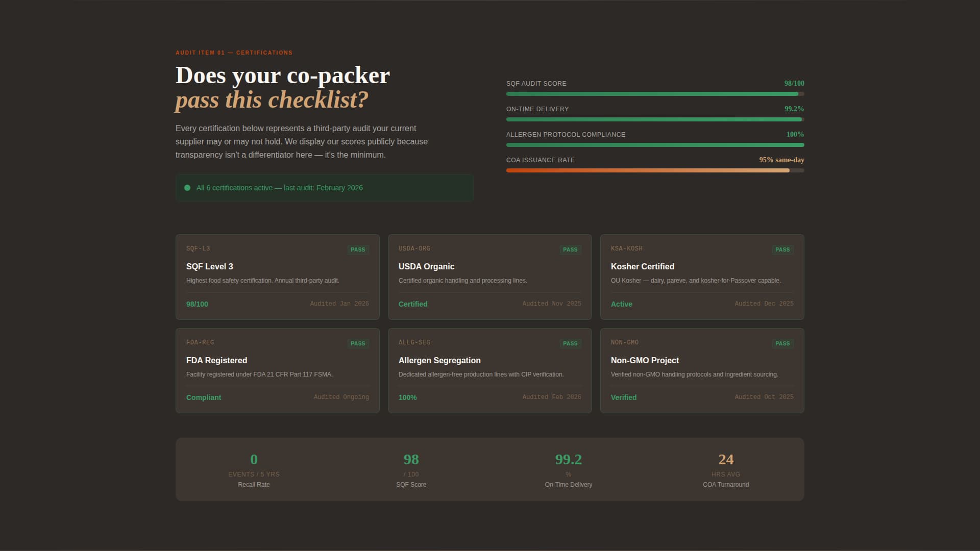Click the PASS badge on Allergen Segregation card

point(570,343)
